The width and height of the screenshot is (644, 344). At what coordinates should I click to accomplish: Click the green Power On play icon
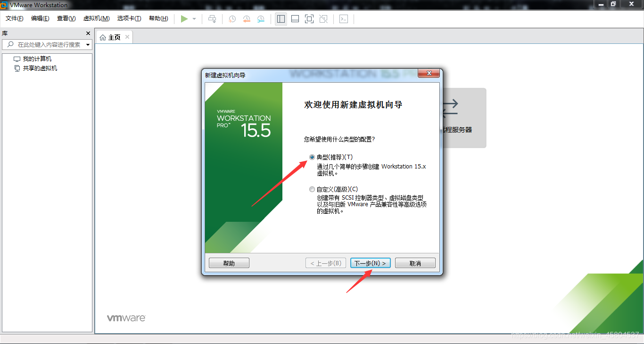[184, 19]
